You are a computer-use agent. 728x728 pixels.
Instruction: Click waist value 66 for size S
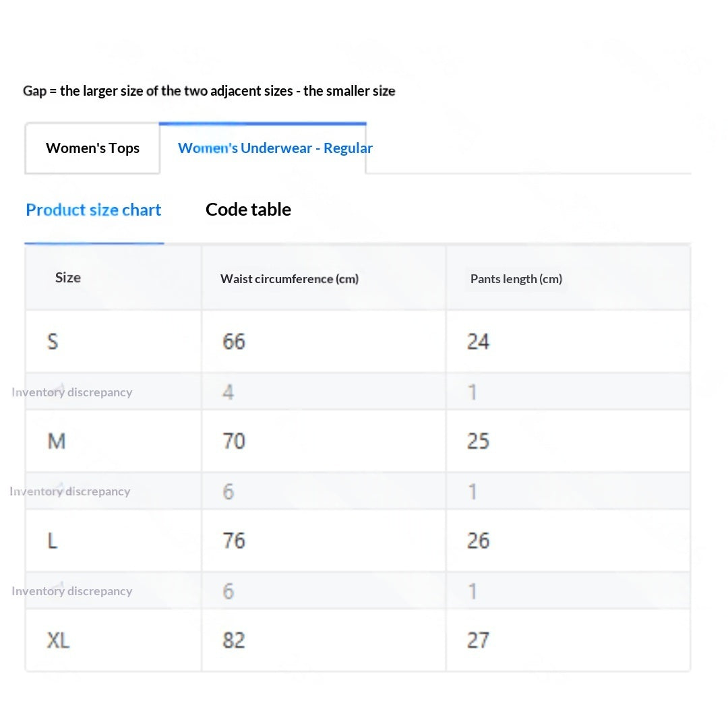233,341
